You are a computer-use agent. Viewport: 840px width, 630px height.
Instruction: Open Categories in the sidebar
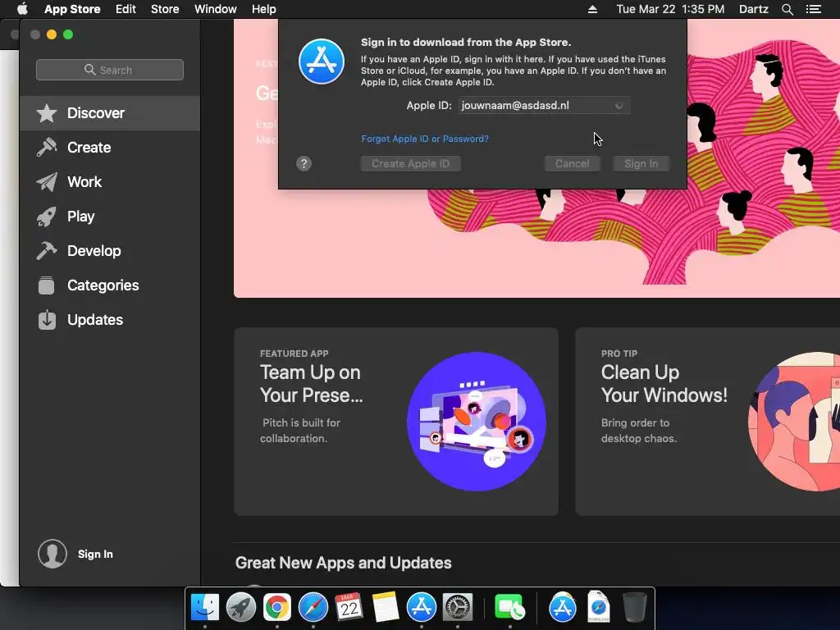110,285
